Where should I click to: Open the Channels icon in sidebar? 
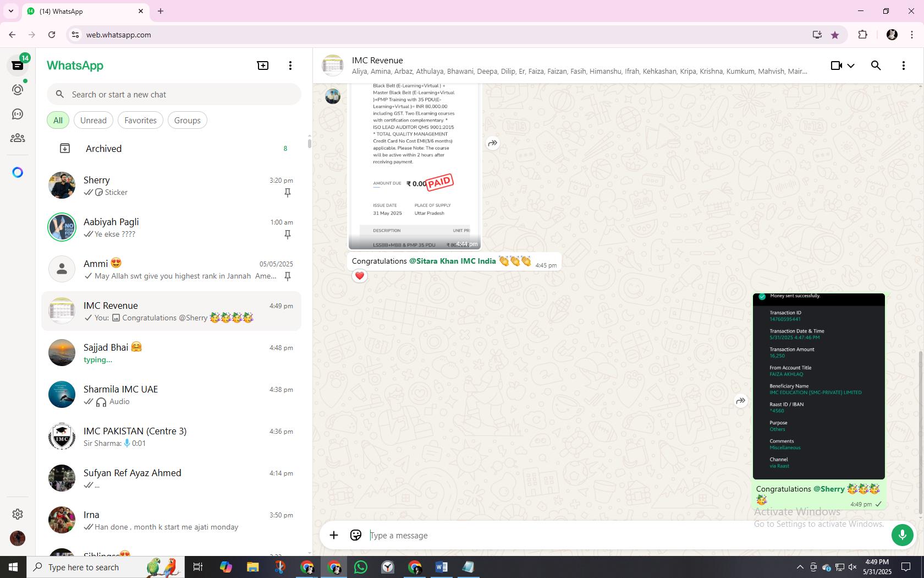[18, 114]
